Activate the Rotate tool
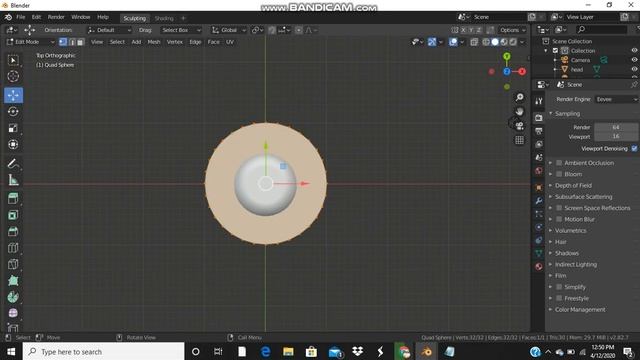 pyautogui.click(x=13, y=111)
